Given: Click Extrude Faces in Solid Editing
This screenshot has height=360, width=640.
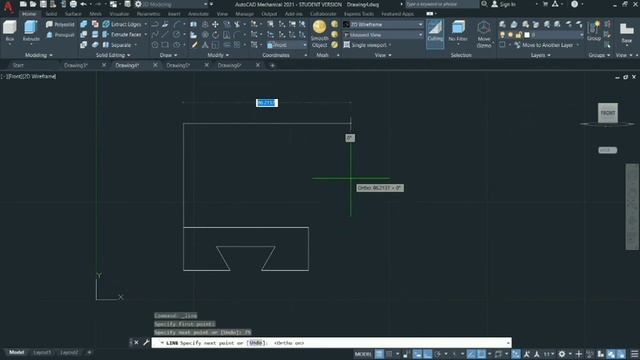Looking at the screenshot, I should (122, 35).
